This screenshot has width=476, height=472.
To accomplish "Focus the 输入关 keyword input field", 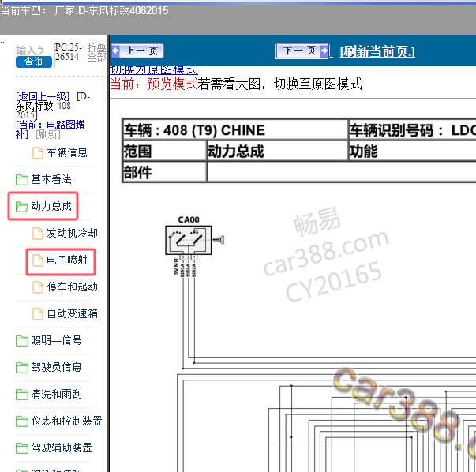I will pos(30,50).
